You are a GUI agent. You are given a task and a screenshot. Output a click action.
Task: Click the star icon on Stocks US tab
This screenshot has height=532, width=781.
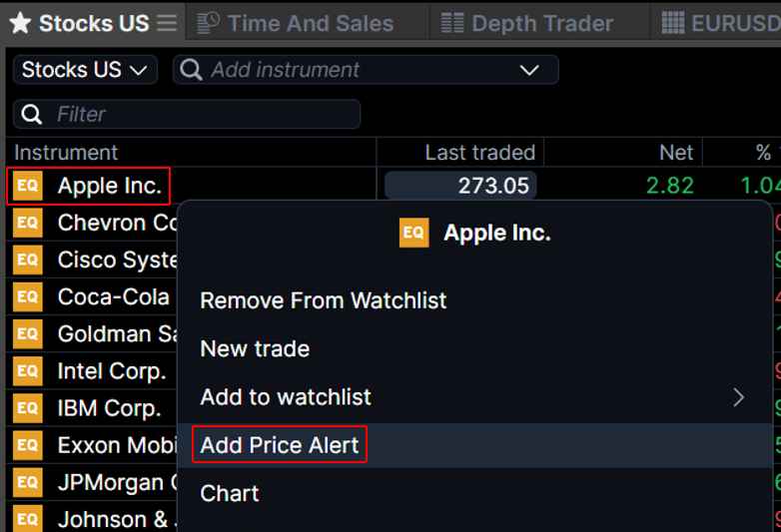click(x=20, y=23)
